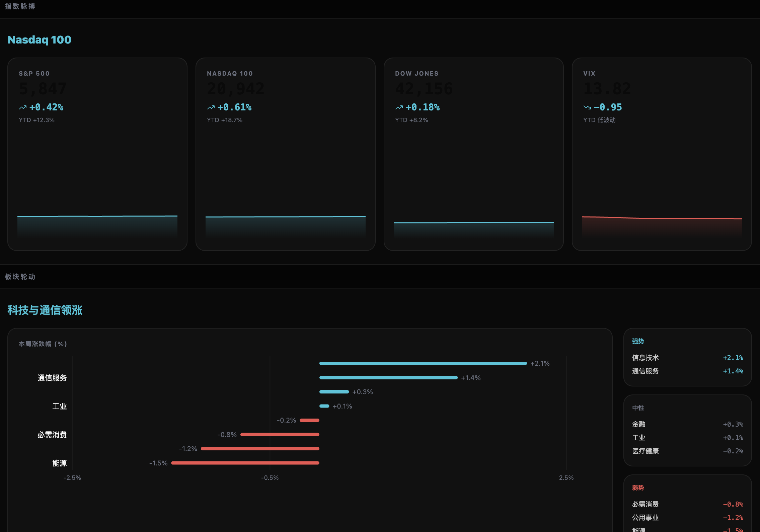Select 通信服务 in the 强势 list
Viewport: 760px width, 532px height.
click(x=645, y=371)
